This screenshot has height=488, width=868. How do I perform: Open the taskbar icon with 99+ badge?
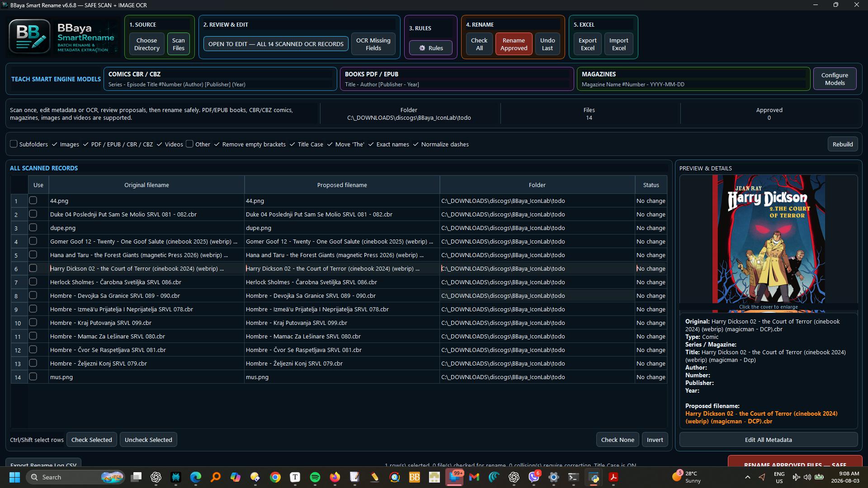(454, 477)
